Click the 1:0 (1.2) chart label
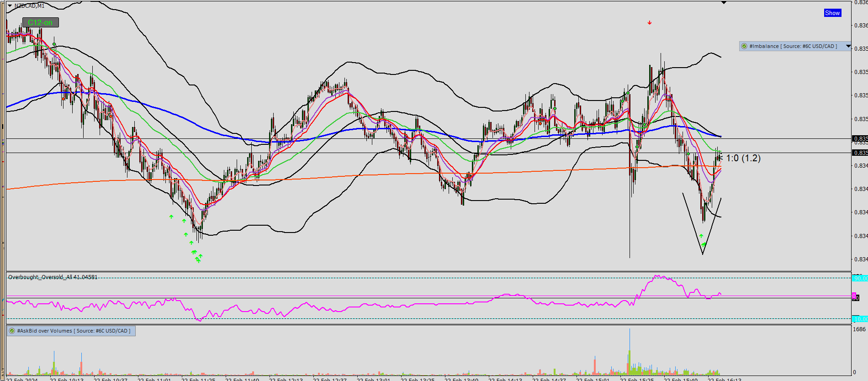 click(743, 158)
